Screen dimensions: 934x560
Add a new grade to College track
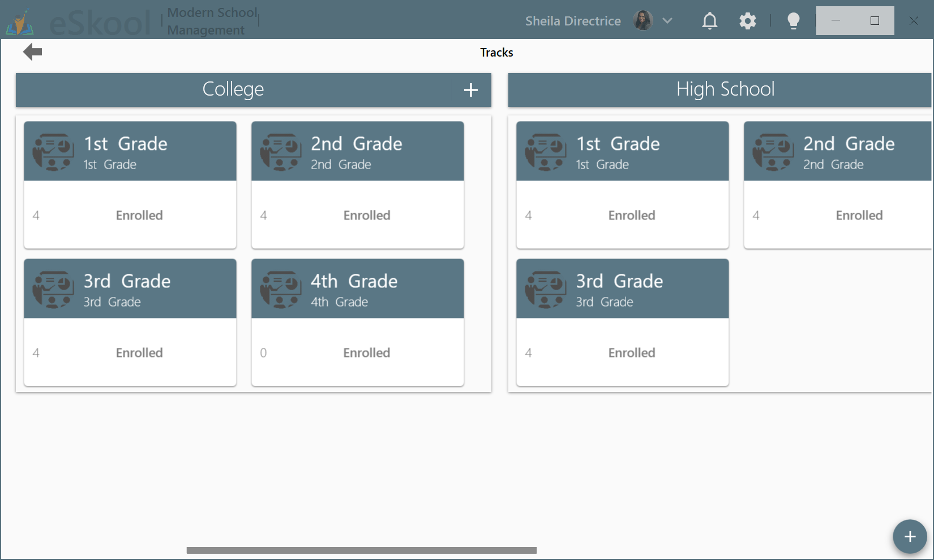(x=470, y=89)
